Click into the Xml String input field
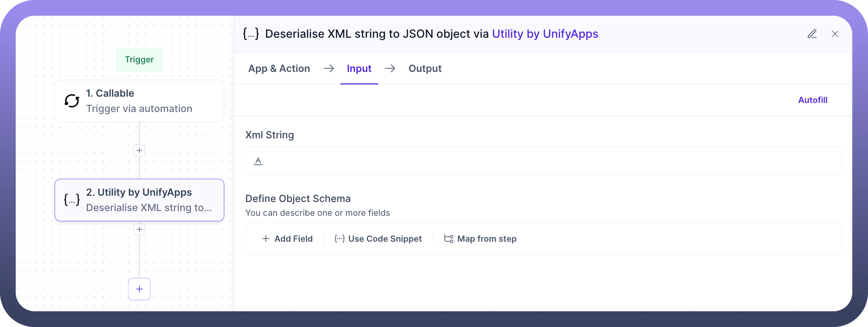Image resolution: width=868 pixels, height=327 pixels. [550, 161]
